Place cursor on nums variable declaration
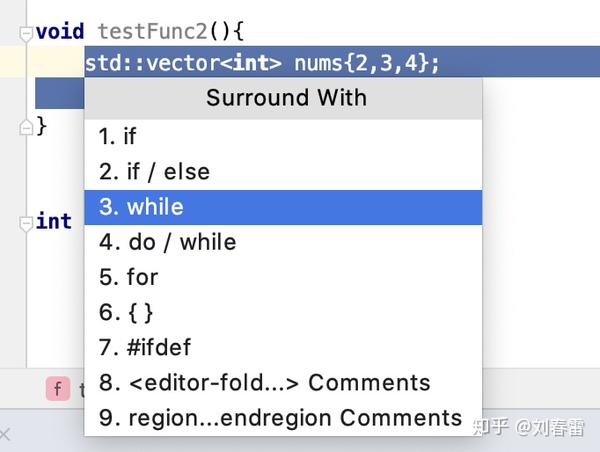Image resolution: width=600 pixels, height=452 pixels. (x=317, y=64)
